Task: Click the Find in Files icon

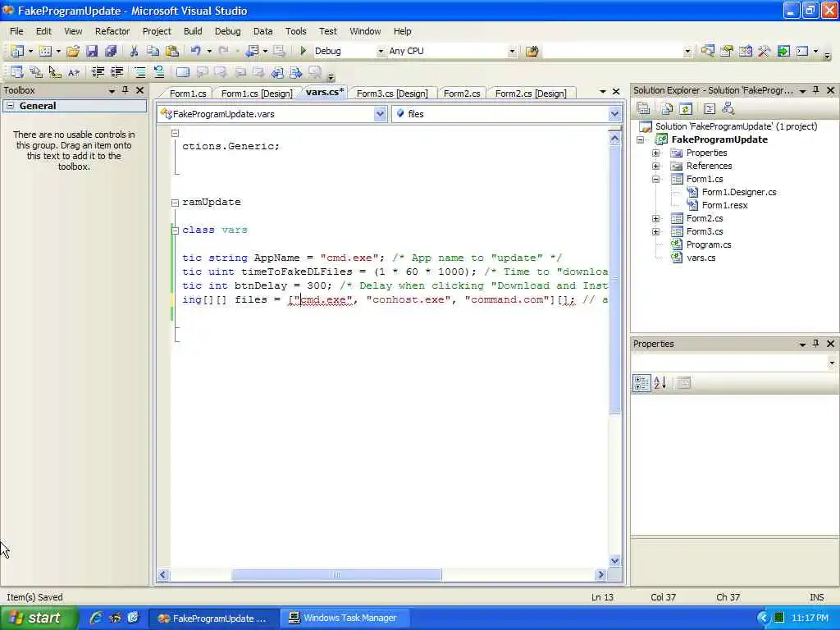Action: click(x=532, y=51)
